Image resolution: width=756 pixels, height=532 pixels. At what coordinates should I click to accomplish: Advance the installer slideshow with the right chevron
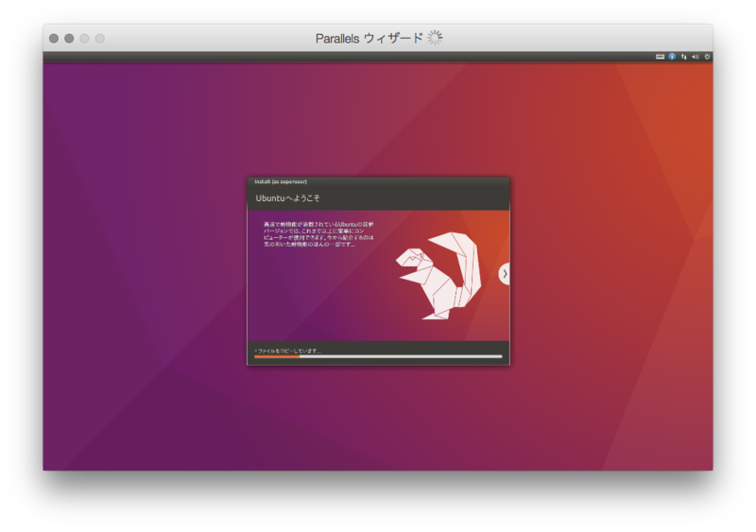[505, 273]
